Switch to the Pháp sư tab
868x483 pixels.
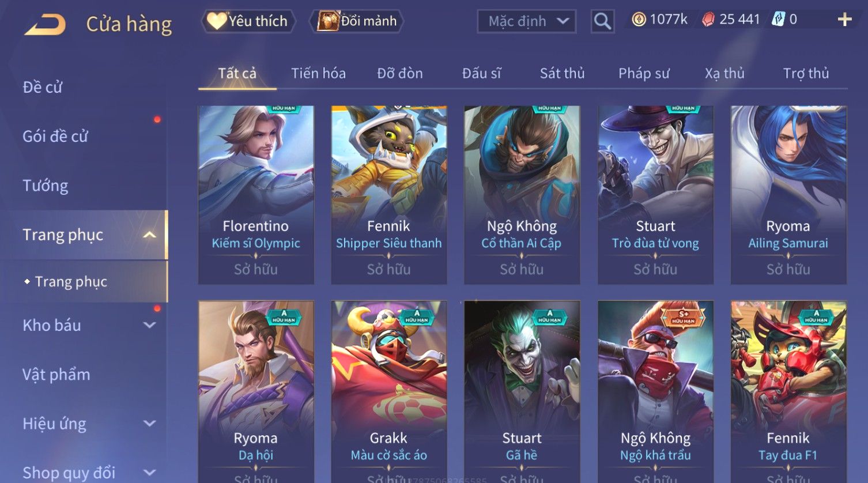pyautogui.click(x=644, y=73)
